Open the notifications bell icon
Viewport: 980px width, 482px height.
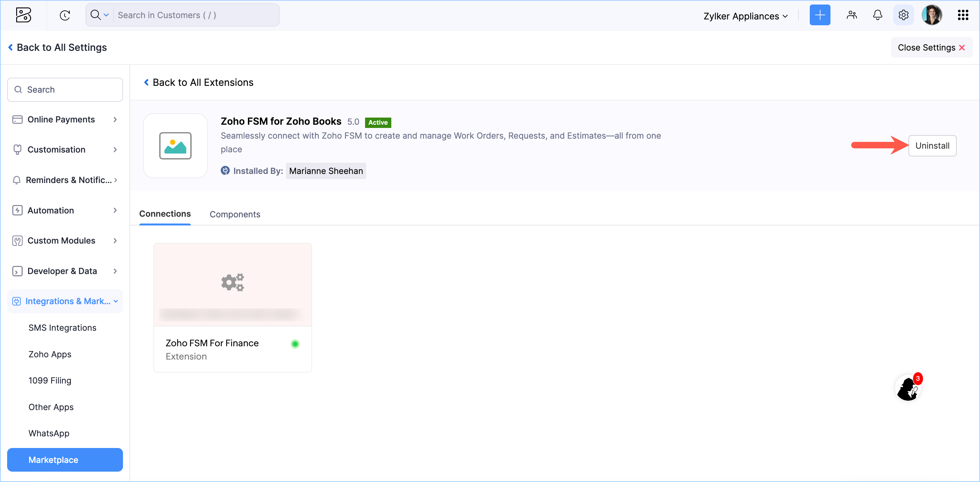click(x=877, y=15)
